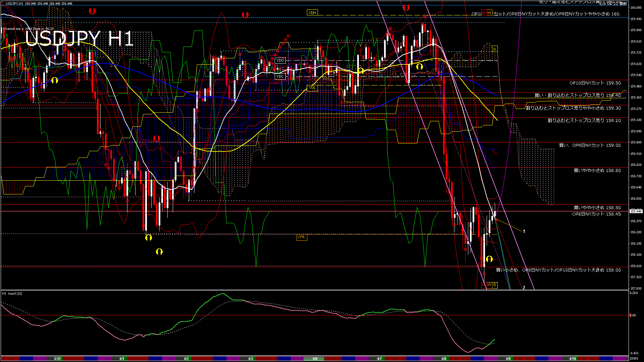Select the yellow up-arrow just above the 158.00 line
The width and height of the screenshot is (644, 362).
489,259
